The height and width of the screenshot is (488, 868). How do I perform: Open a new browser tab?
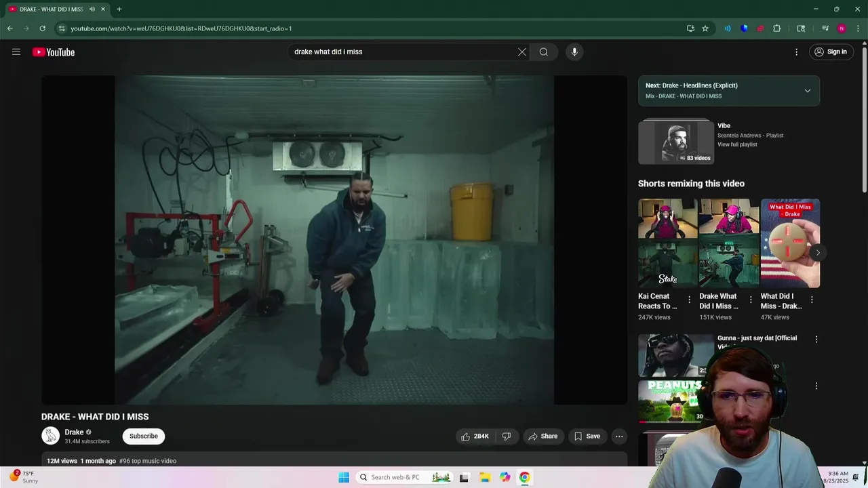[119, 9]
